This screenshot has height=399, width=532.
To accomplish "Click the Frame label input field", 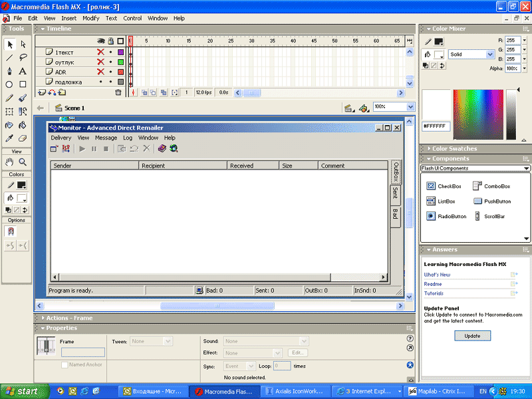I will [82, 352].
